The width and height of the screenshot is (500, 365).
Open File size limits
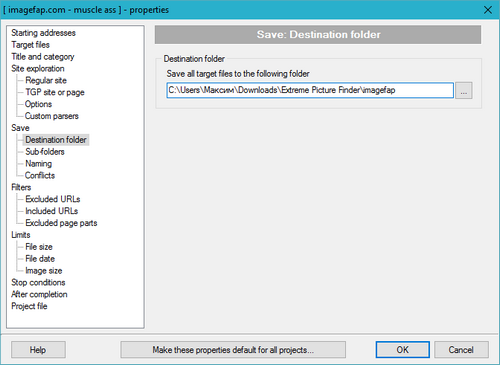tap(39, 247)
